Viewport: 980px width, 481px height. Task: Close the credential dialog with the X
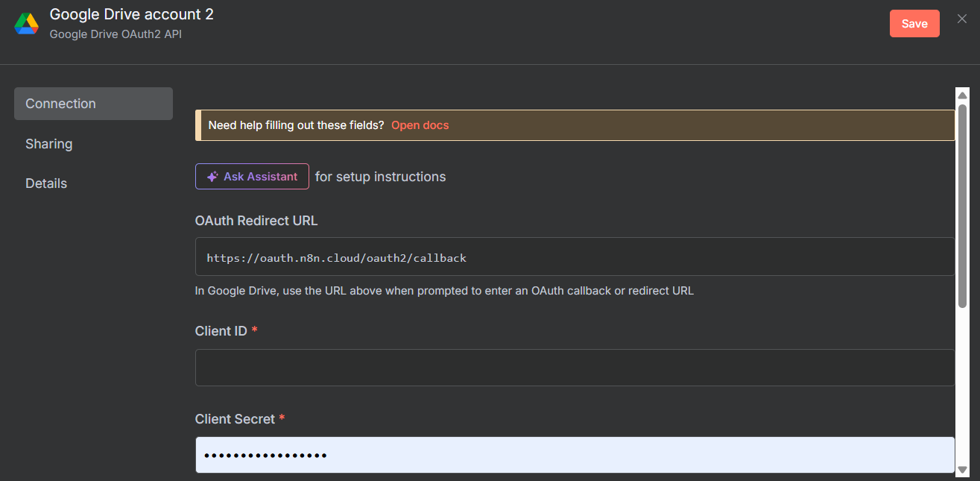(x=962, y=19)
